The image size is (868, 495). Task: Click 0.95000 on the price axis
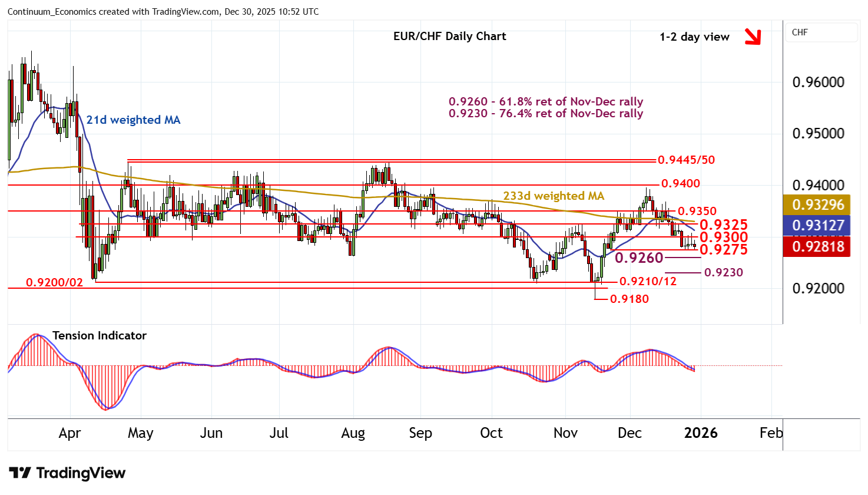[x=818, y=134]
